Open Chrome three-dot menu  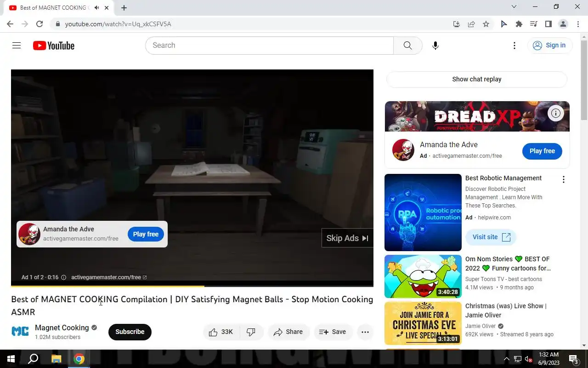(578, 24)
